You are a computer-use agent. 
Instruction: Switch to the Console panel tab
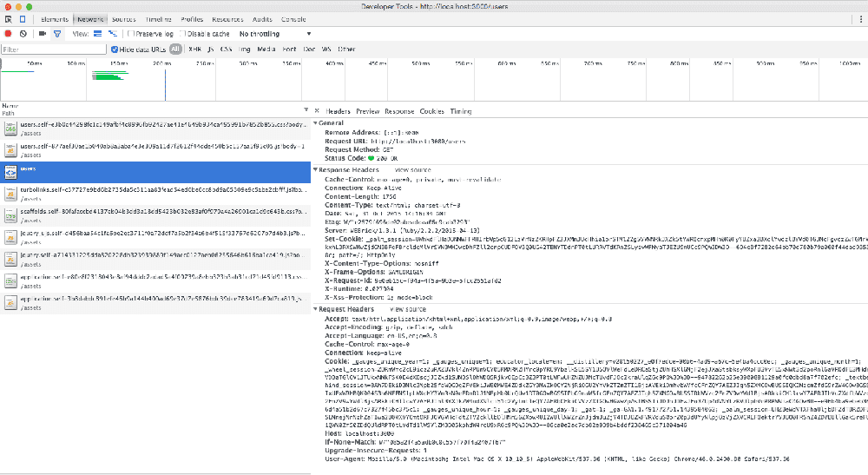click(293, 18)
